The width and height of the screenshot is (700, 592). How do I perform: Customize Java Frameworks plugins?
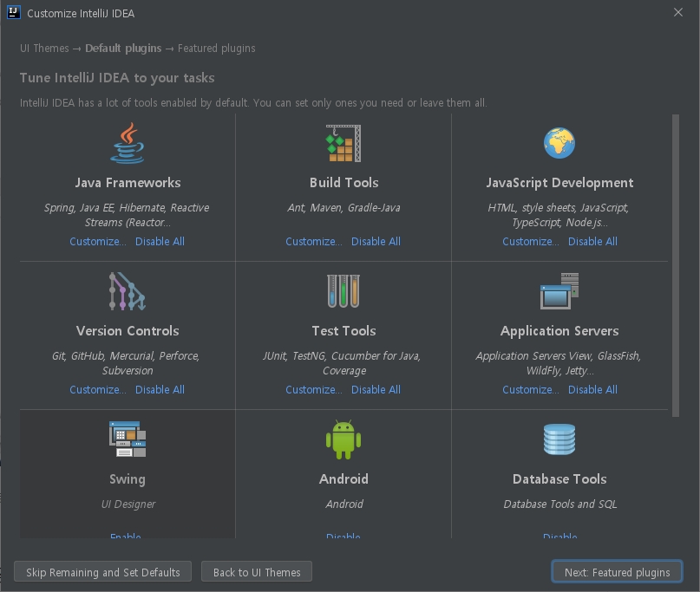click(x=98, y=241)
